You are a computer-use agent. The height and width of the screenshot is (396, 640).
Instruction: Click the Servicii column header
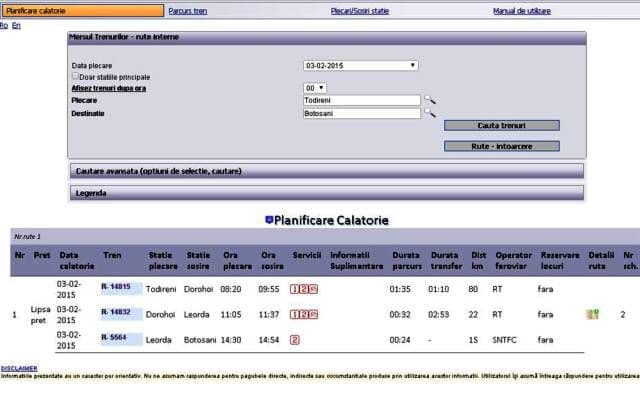(x=307, y=255)
